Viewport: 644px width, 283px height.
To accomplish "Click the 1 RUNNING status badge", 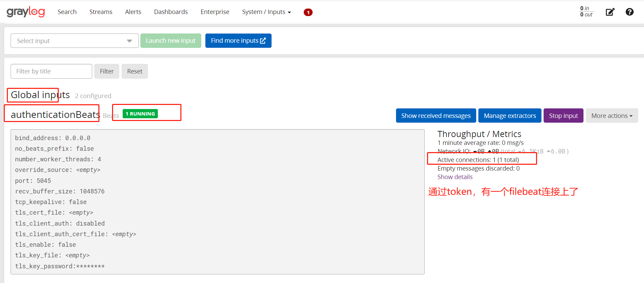I will point(140,113).
